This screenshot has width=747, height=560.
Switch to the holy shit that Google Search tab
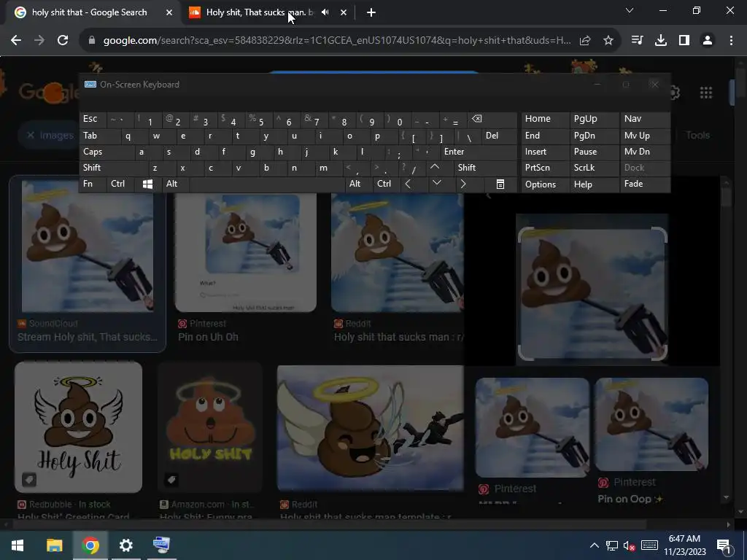click(90, 13)
